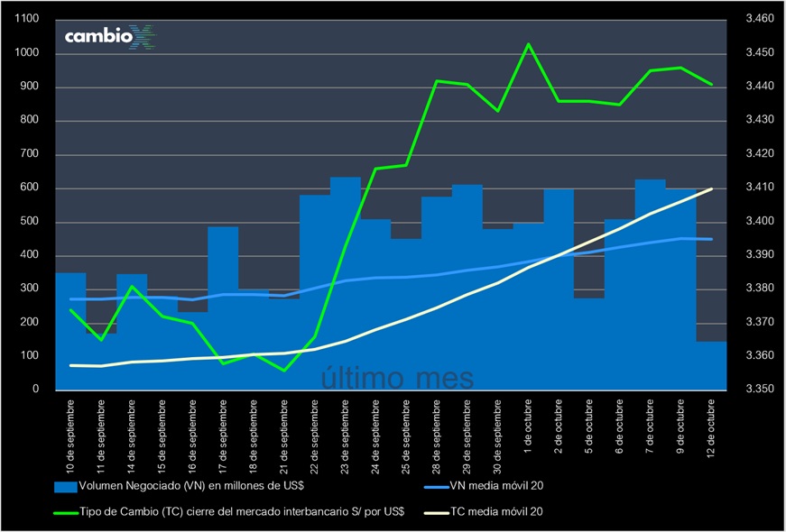
Task: Click the '24 de septiembre' axis label
Action: click(x=375, y=436)
